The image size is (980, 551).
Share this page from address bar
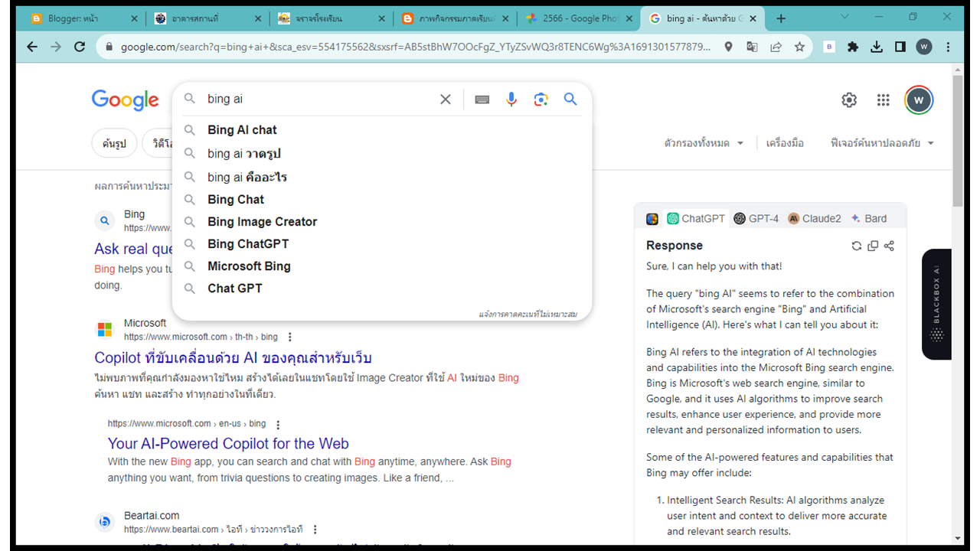point(776,47)
